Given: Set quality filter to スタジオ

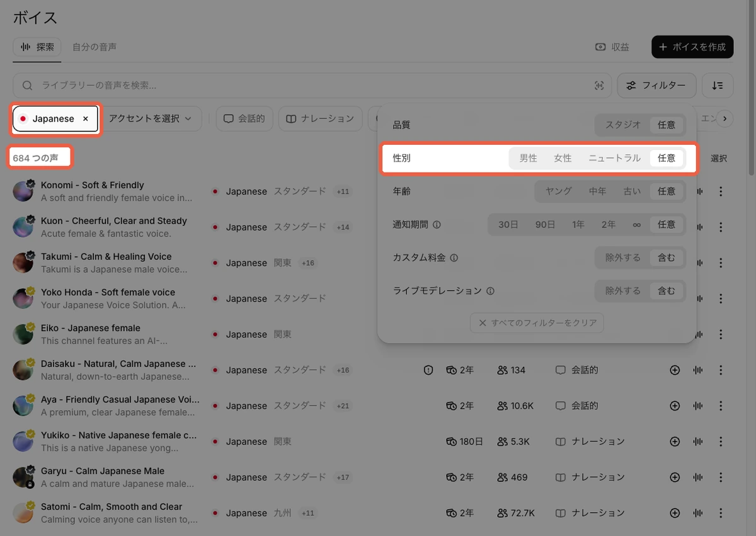Looking at the screenshot, I should coord(623,125).
